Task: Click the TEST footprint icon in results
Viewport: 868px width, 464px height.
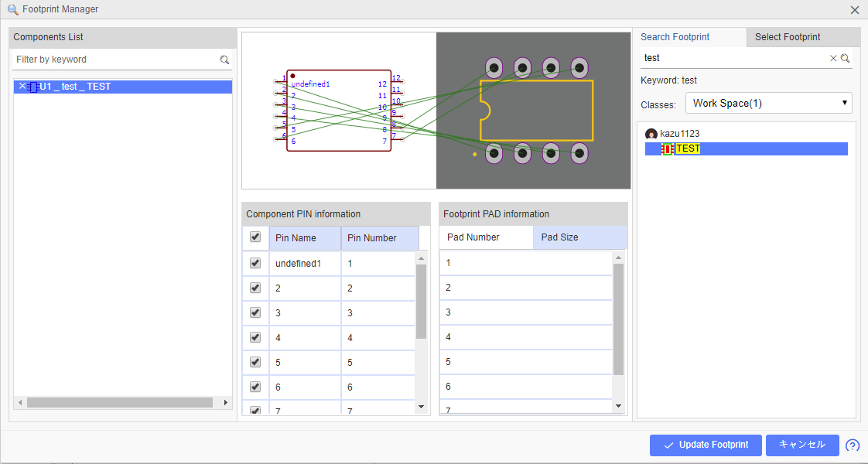Action: [x=668, y=149]
